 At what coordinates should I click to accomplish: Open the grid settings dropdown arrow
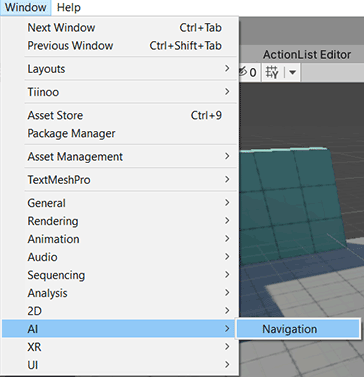292,72
